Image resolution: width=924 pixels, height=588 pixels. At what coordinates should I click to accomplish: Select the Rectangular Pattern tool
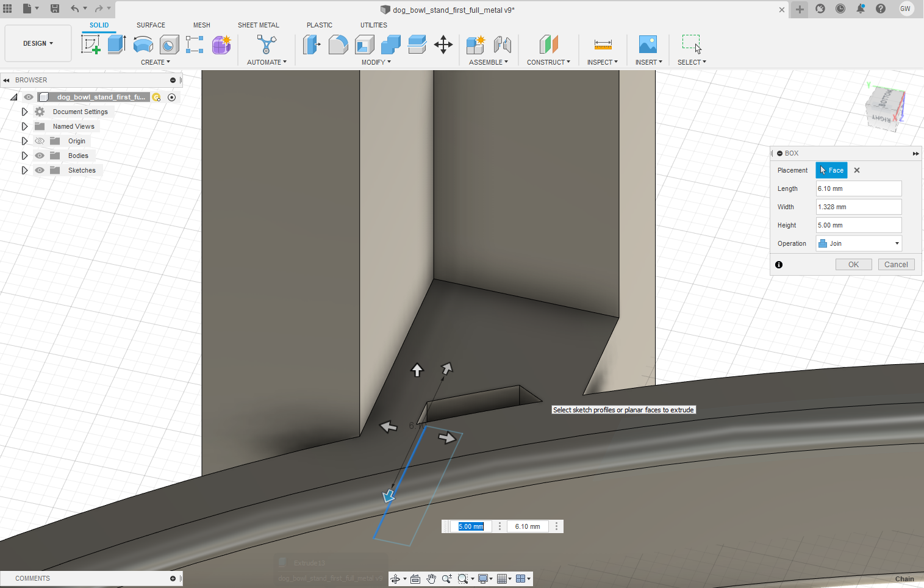point(195,45)
